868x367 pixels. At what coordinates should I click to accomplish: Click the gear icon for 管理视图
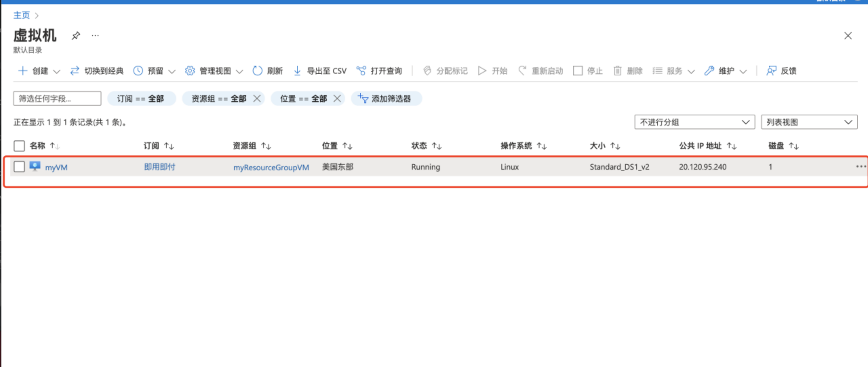(x=190, y=71)
